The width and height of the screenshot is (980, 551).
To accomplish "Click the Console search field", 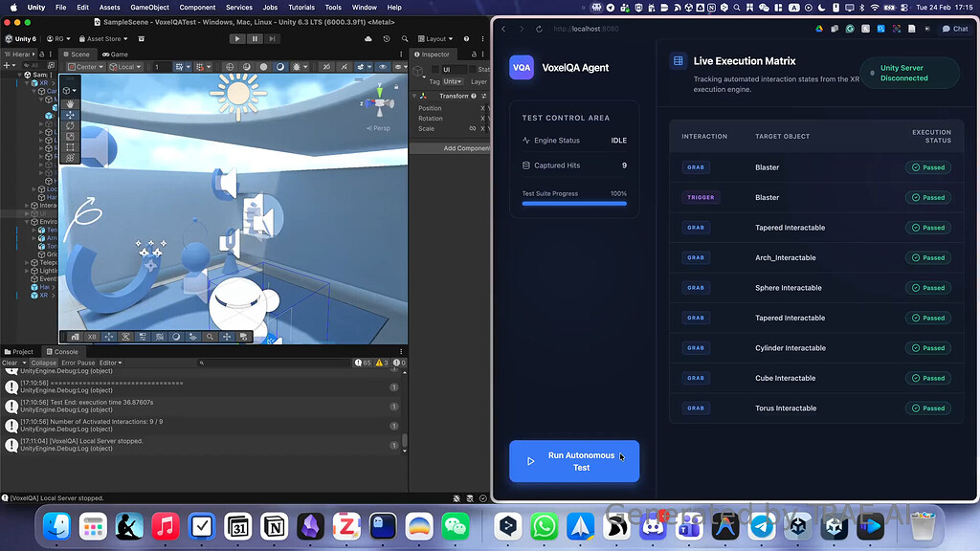I will (x=275, y=363).
